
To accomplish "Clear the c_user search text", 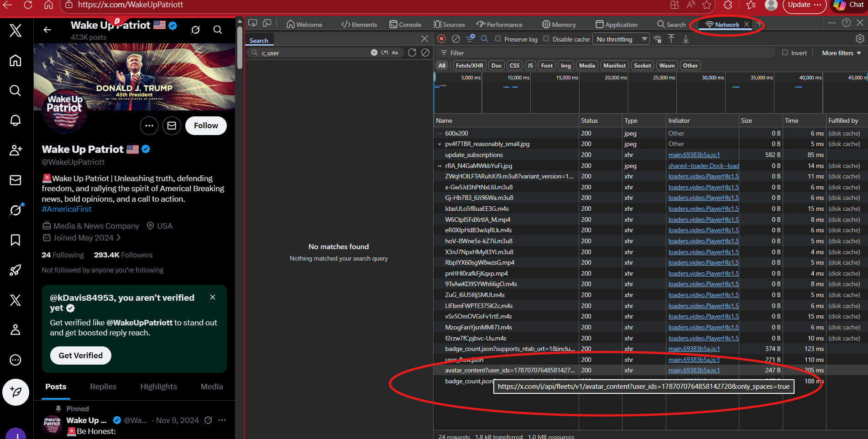I will pyautogui.click(x=374, y=52).
